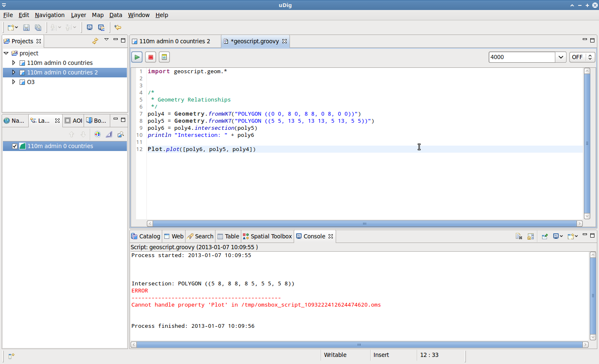
Task: Click the Pin Console icon
Action: click(x=545, y=236)
